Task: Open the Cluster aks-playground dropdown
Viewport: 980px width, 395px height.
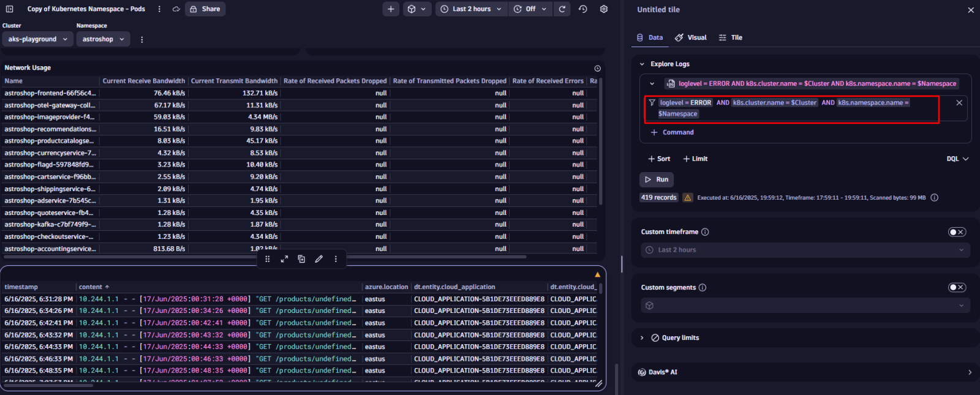Action: coord(37,39)
